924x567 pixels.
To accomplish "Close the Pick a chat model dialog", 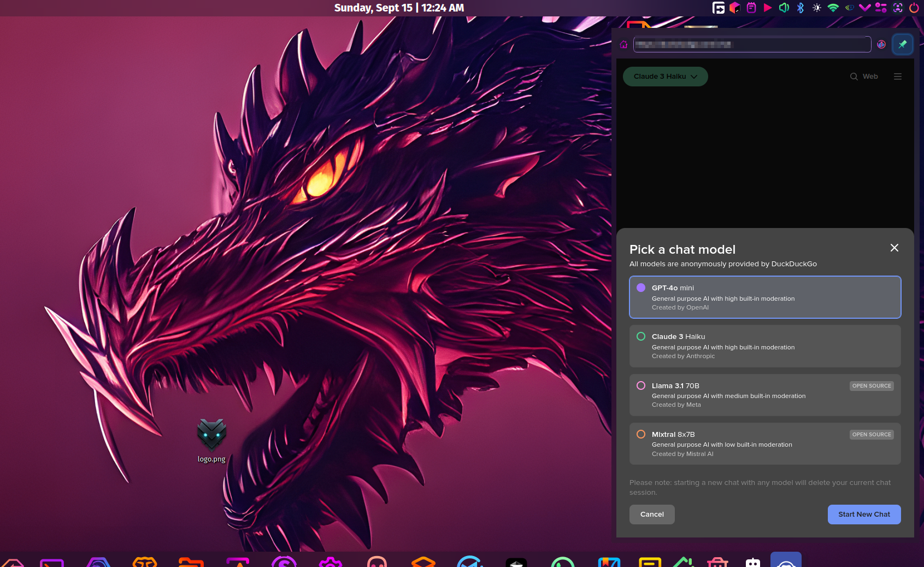I will pos(894,248).
